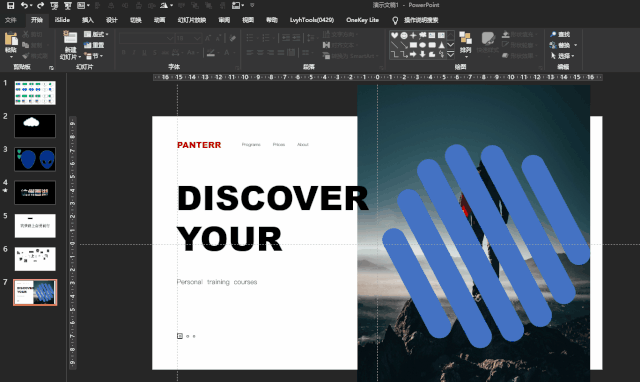The width and height of the screenshot is (640, 382).
Task: Click the text highlight color button
Action: point(211,53)
